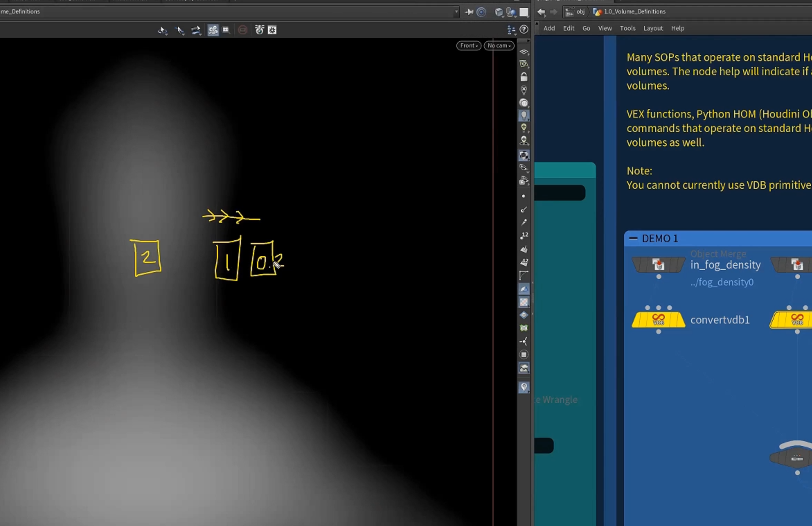The width and height of the screenshot is (812, 526).
Task: Toggle the UV checker overlap icon
Action: [524, 302]
